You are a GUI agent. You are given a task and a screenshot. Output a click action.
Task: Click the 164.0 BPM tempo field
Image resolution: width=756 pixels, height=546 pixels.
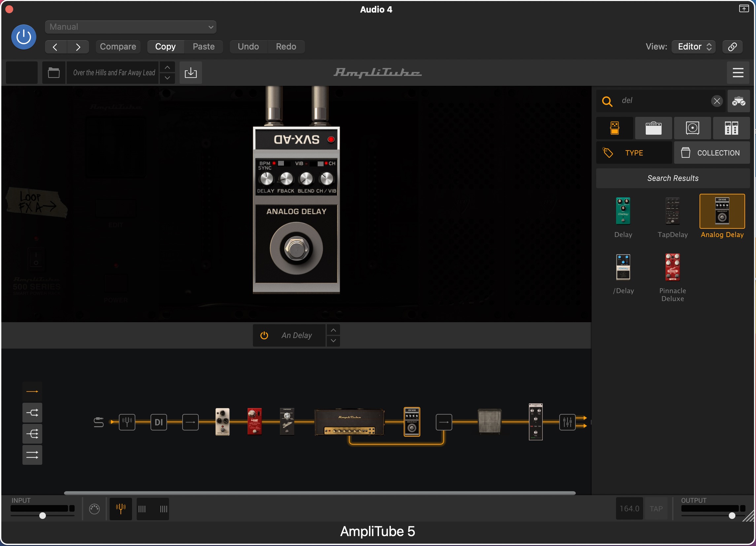[x=629, y=509]
